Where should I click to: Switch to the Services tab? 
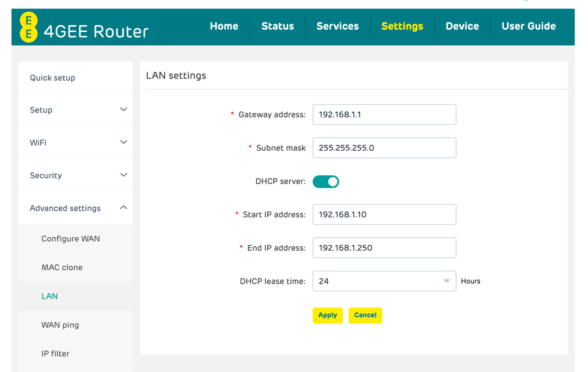point(337,26)
